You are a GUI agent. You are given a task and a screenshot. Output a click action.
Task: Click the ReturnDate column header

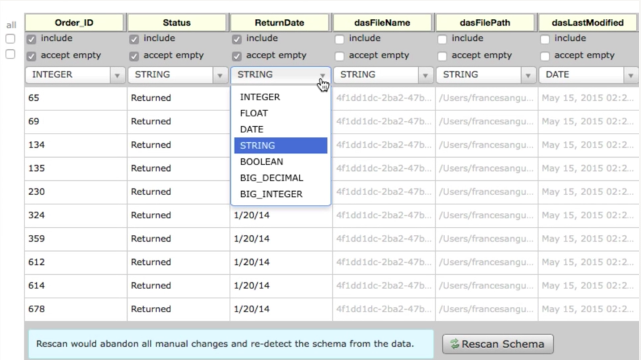pyautogui.click(x=280, y=22)
